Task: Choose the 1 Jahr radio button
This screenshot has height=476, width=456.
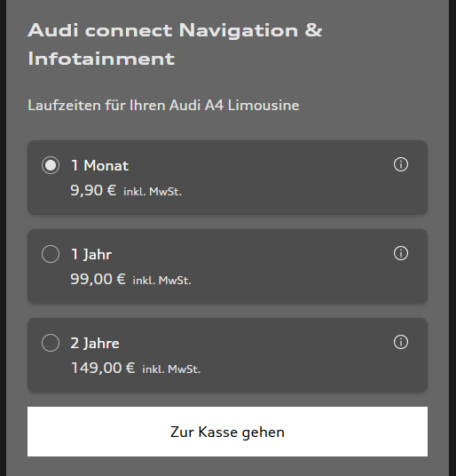Action: 51,254
